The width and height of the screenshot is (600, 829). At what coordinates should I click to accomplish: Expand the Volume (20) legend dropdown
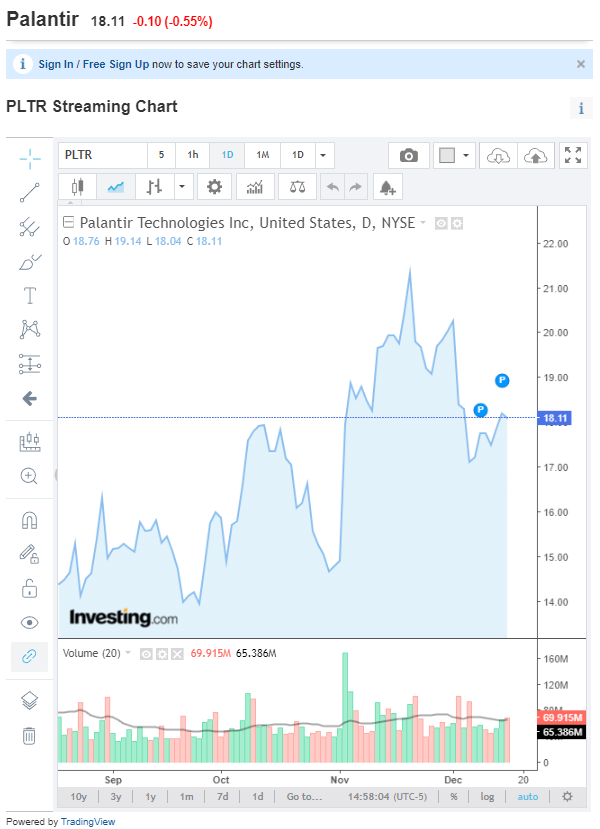click(128, 653)
